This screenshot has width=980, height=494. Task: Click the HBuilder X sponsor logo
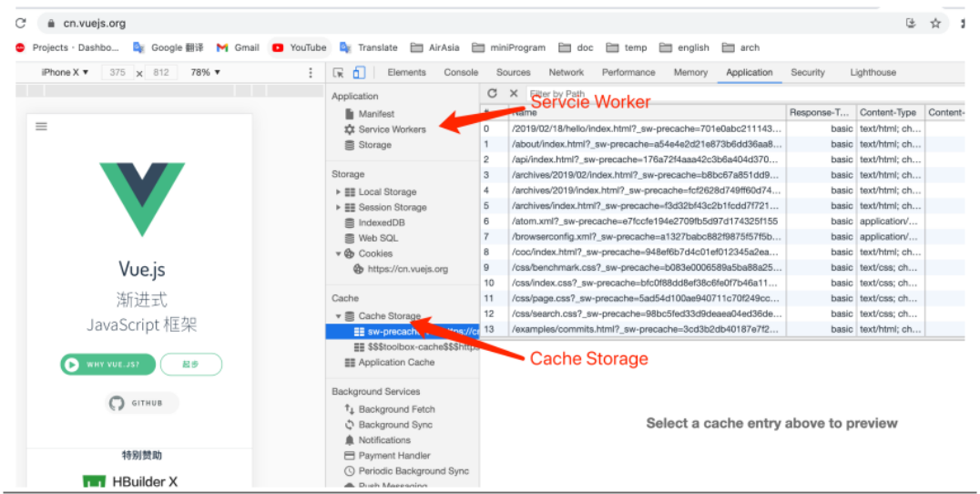130,481
